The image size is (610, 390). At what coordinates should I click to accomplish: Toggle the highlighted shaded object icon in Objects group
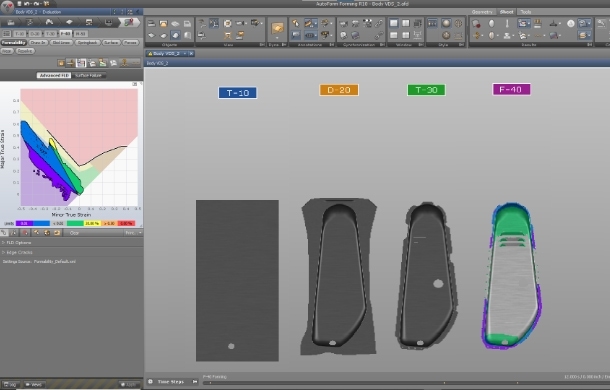pyautogui.click(x=175, y=35)
